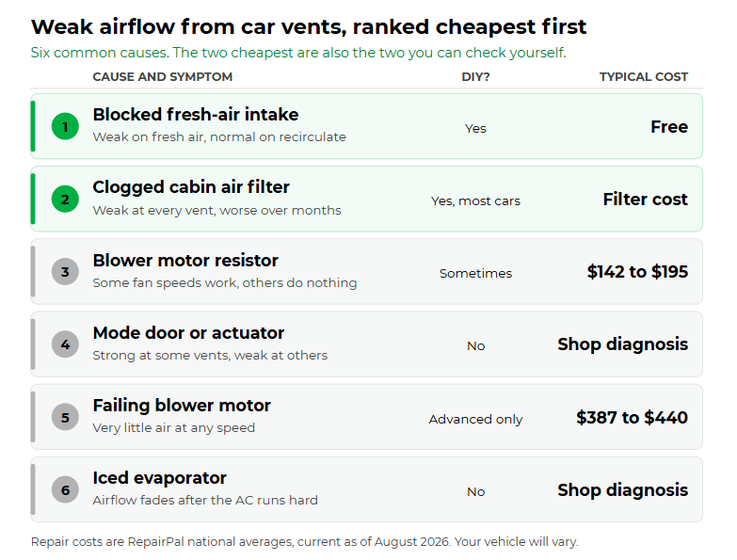Click the $142 to $195 cost value
The width and height of the screenshot is (737, 560).
point(637,272)
